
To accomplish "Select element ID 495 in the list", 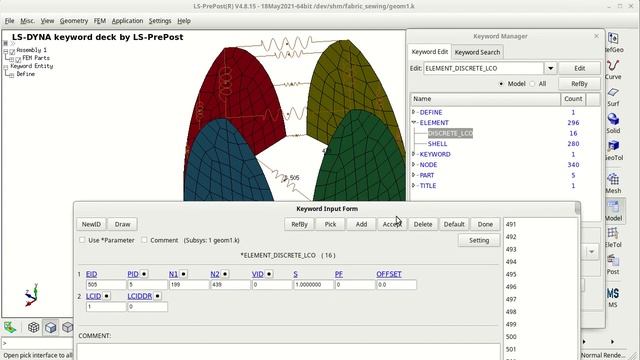I will [511, 274].
